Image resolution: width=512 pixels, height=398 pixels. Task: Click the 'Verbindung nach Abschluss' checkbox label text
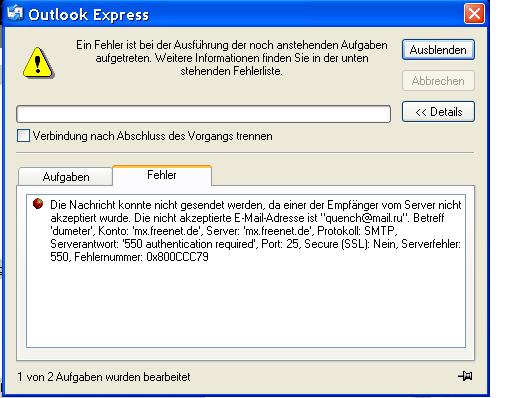(152, 136)
